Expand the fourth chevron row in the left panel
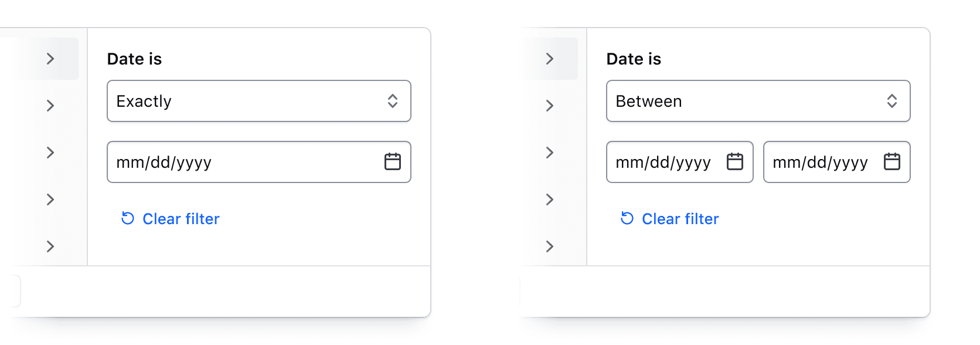 [50, 199]
